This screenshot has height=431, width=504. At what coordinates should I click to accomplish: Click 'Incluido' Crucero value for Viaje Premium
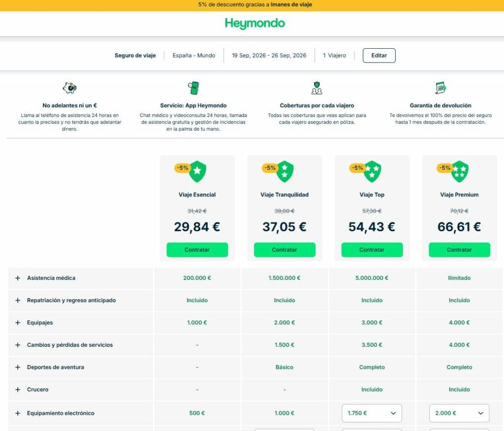click(459, 390)
